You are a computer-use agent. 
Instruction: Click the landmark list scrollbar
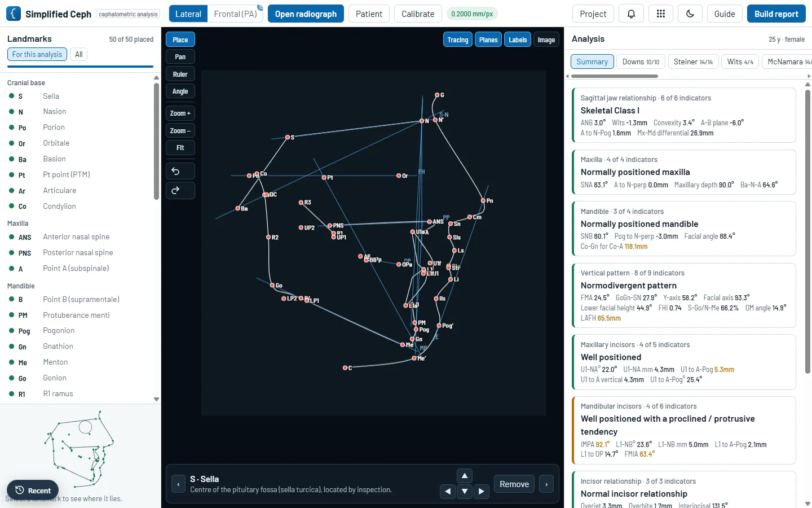tap(156, 141)
